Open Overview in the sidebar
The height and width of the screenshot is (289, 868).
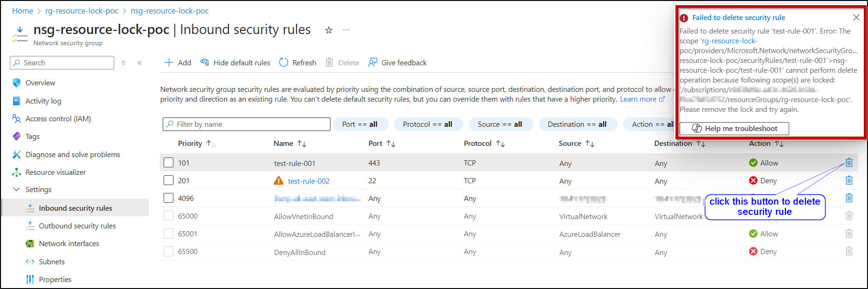click(40, 83)
